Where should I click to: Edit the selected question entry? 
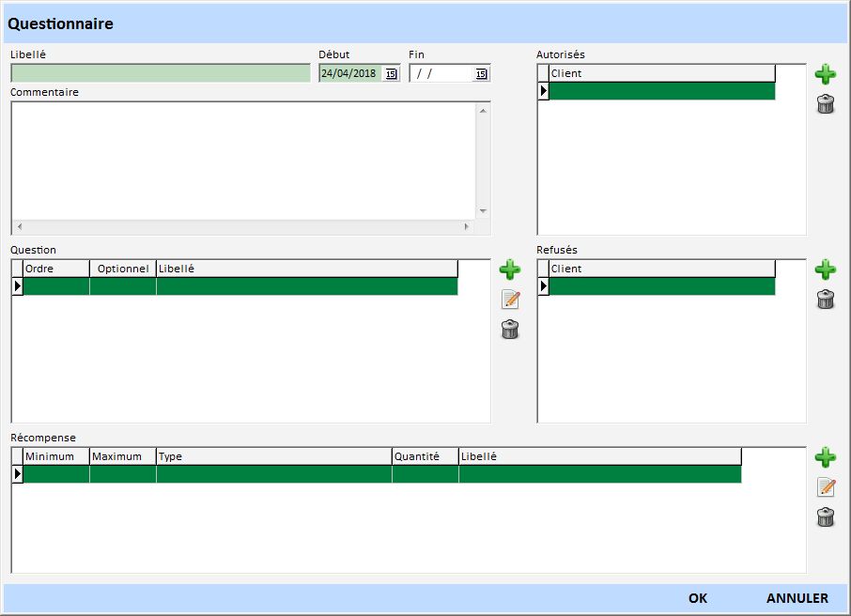pyautogui.click(x=509, y=300)
